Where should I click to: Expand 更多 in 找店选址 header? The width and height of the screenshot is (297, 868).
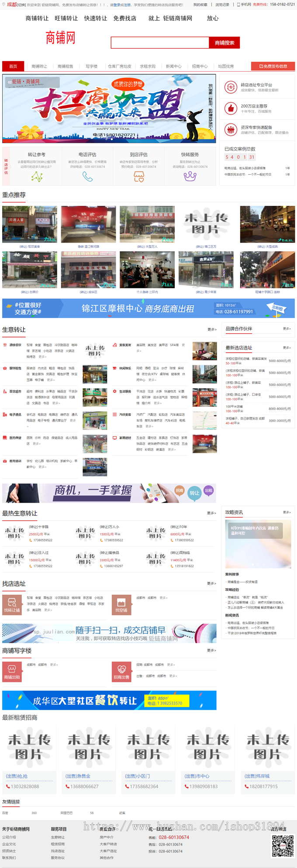[x=212, y=583]
